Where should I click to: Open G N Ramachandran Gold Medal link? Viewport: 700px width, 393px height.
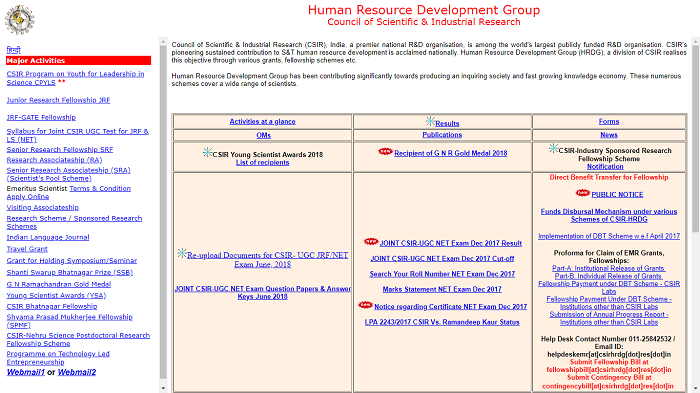click(58, 284)
